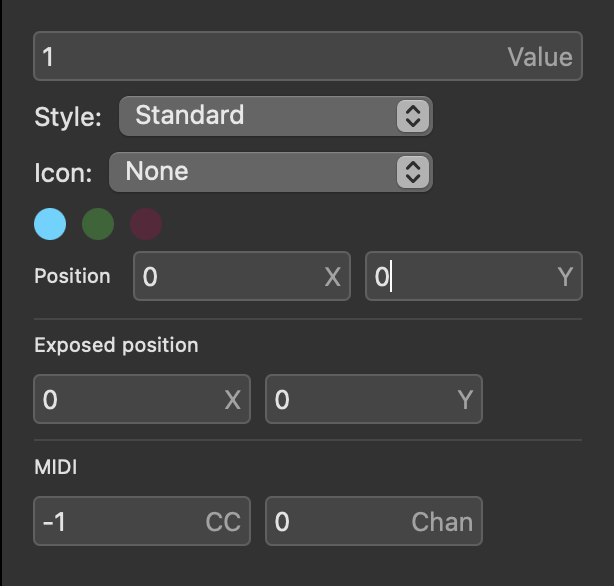Open the Style dropdown showing Standard
The image size is (614, 586).
[260, 116]
